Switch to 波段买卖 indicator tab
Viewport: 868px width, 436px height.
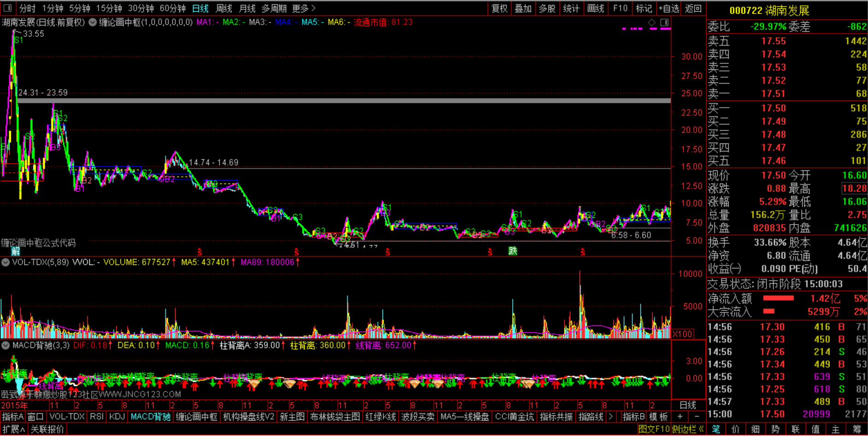point(418,417)
